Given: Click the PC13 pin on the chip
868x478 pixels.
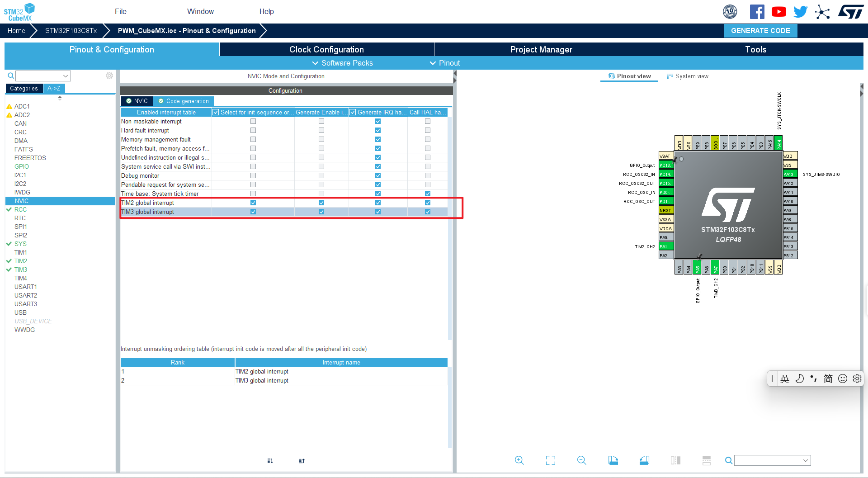Looking at the screenshot, I should (x=666, y=165).
